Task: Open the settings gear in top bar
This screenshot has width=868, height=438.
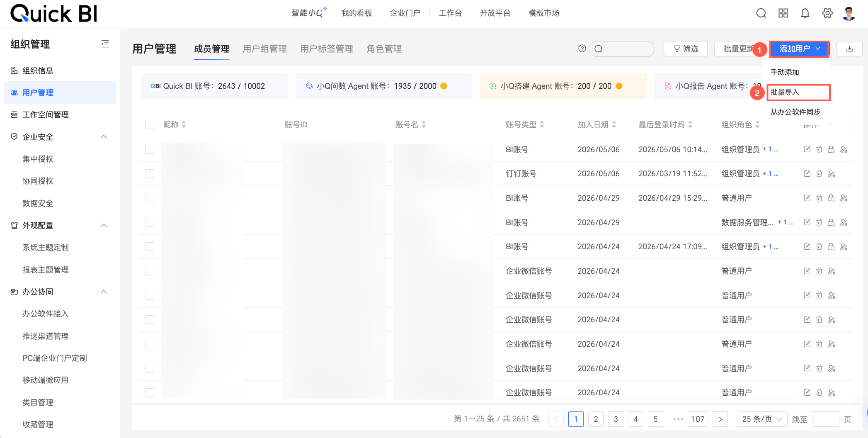Action: pyautogui.click(x=827, y=13)
